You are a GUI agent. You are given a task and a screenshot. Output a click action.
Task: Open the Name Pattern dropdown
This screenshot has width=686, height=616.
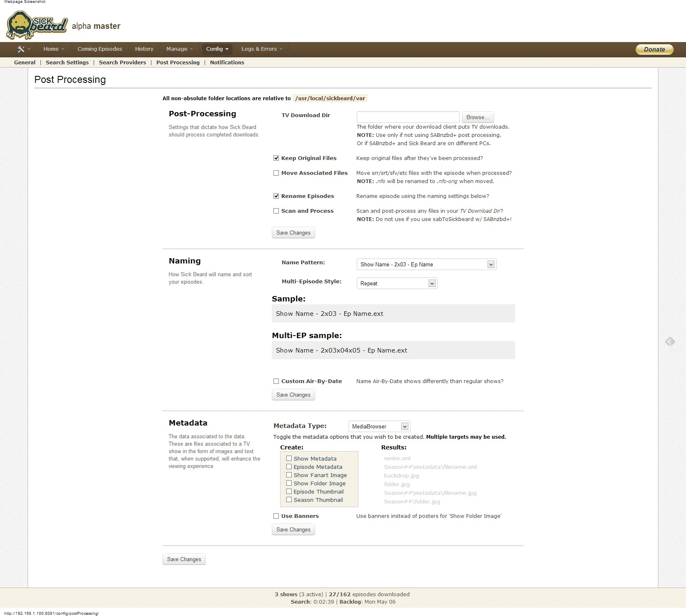coord(426,265)
